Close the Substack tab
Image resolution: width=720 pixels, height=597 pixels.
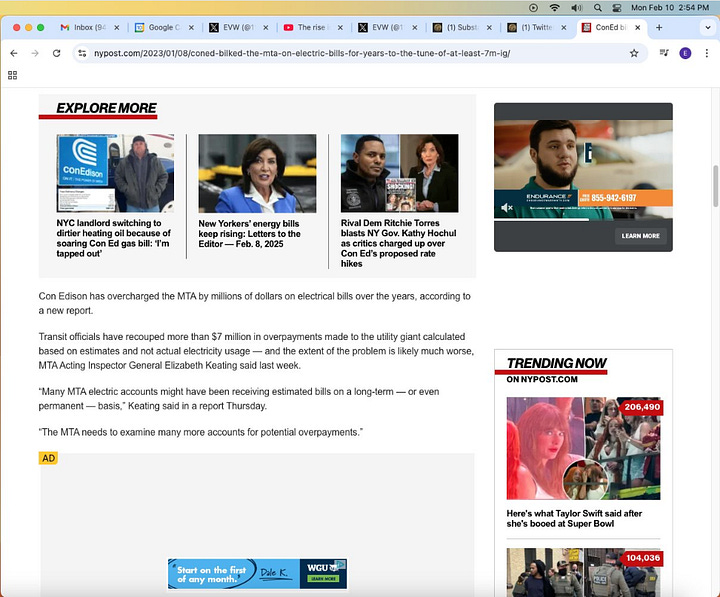click(489, 28)
